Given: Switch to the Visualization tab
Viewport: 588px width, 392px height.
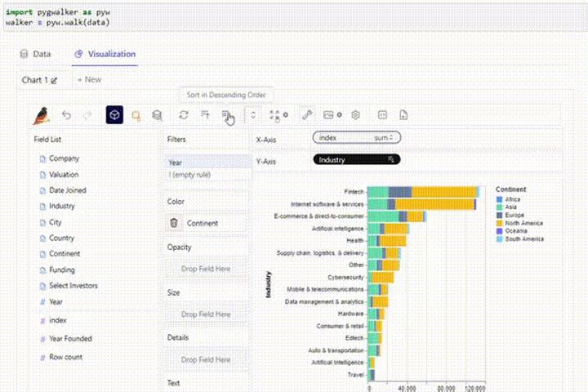Looking at the screenshot, I should click(x=105, y=54).
